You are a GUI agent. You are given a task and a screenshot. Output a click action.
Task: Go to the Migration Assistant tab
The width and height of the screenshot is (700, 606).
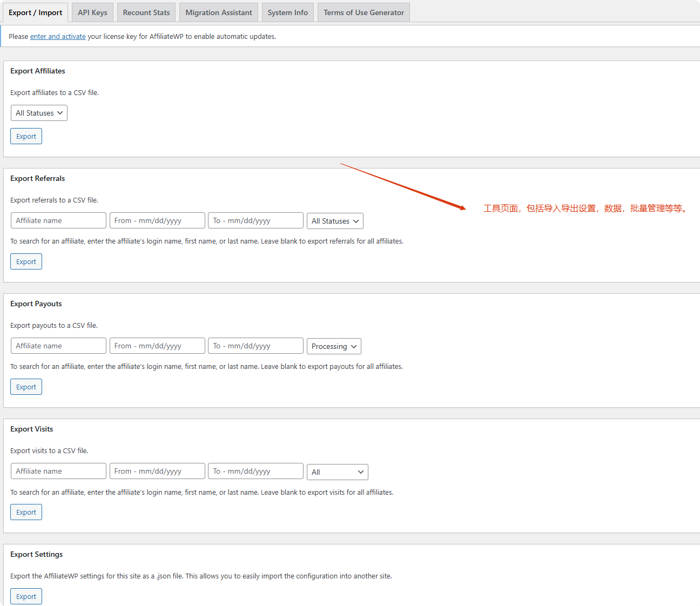coord(219,12)
